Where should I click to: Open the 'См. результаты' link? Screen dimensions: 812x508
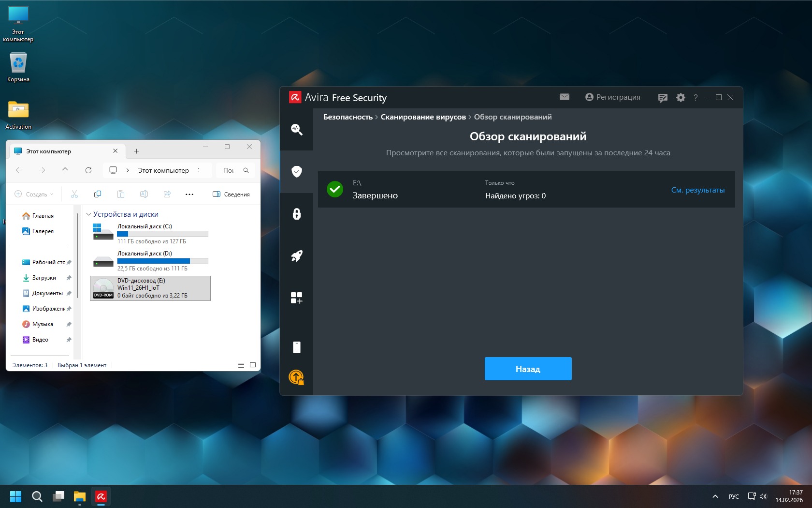pos(697,190)
